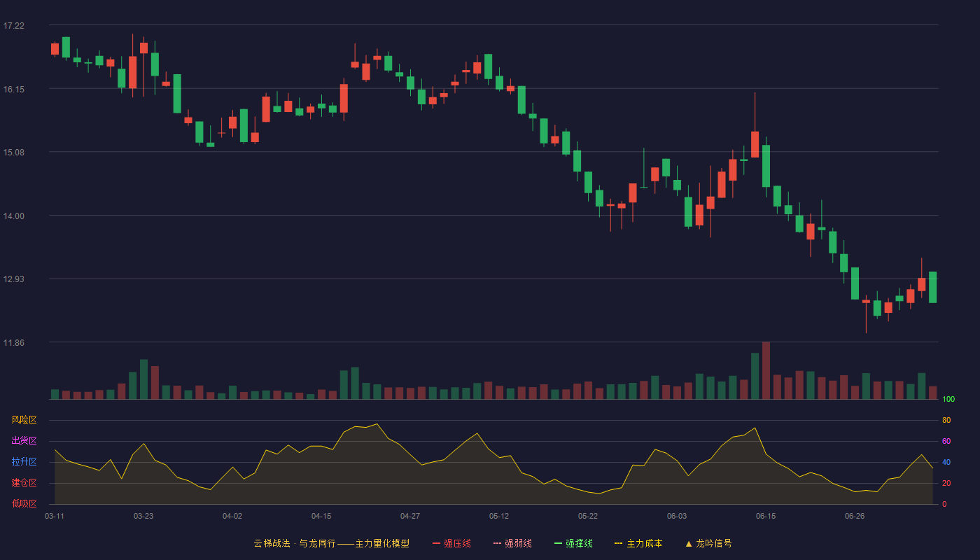The height and width of the screenshot is (560, 980).
Task: Click the 17.22 price axis label
Action: (13, 26)
